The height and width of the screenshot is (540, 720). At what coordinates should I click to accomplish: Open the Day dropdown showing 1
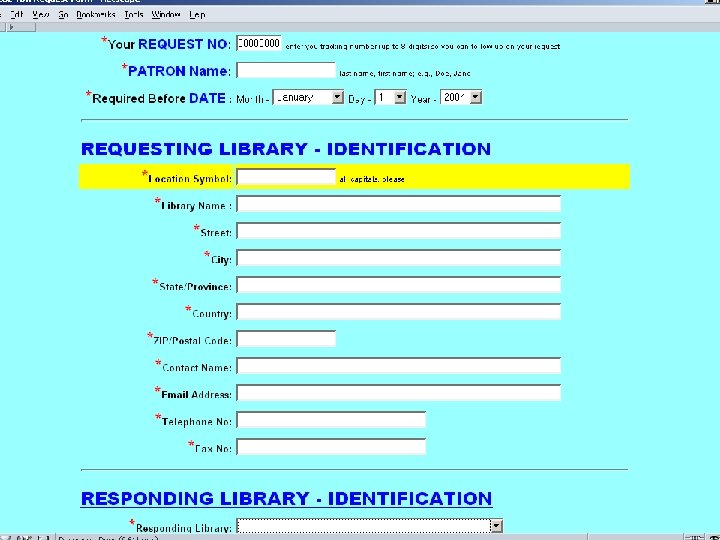tap(390, 97)
